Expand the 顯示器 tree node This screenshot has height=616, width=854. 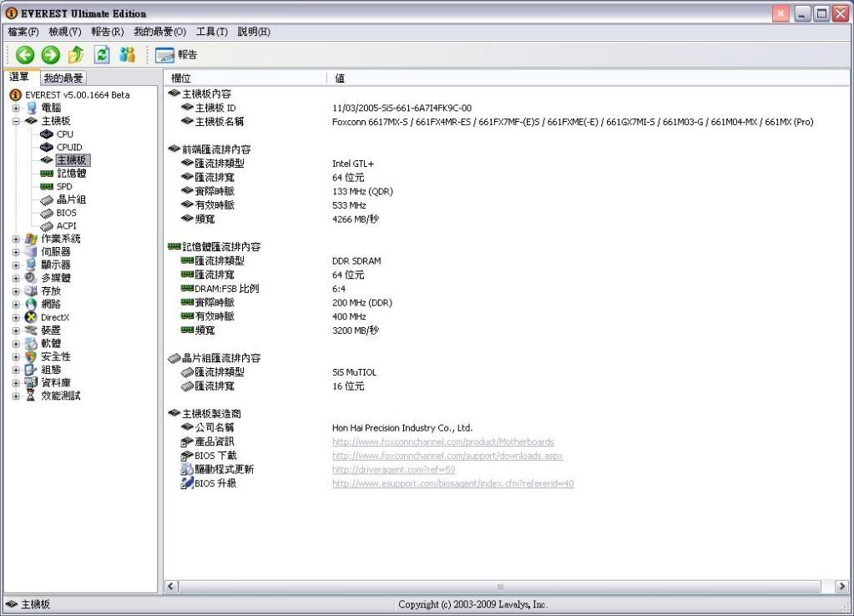(16, 265)
